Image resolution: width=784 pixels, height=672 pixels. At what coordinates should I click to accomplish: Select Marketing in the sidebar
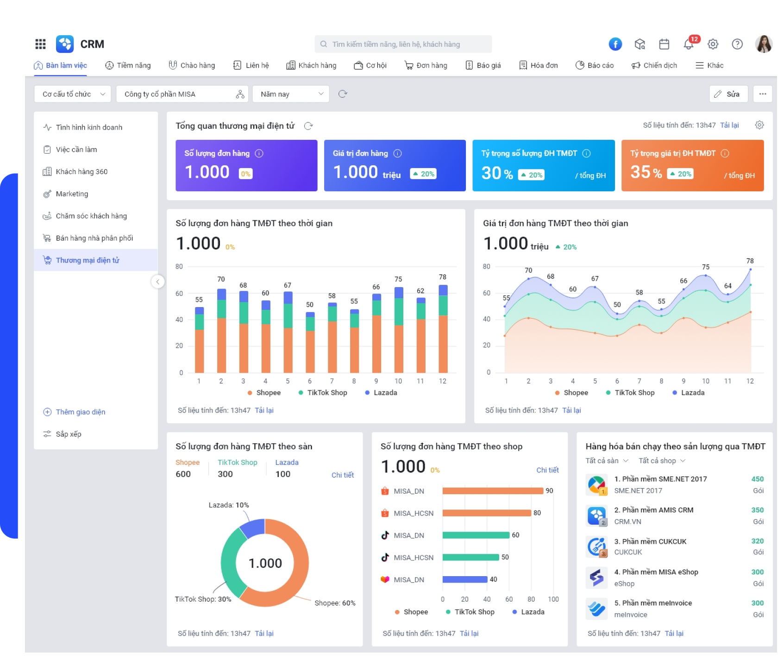(x=72, y=194)
